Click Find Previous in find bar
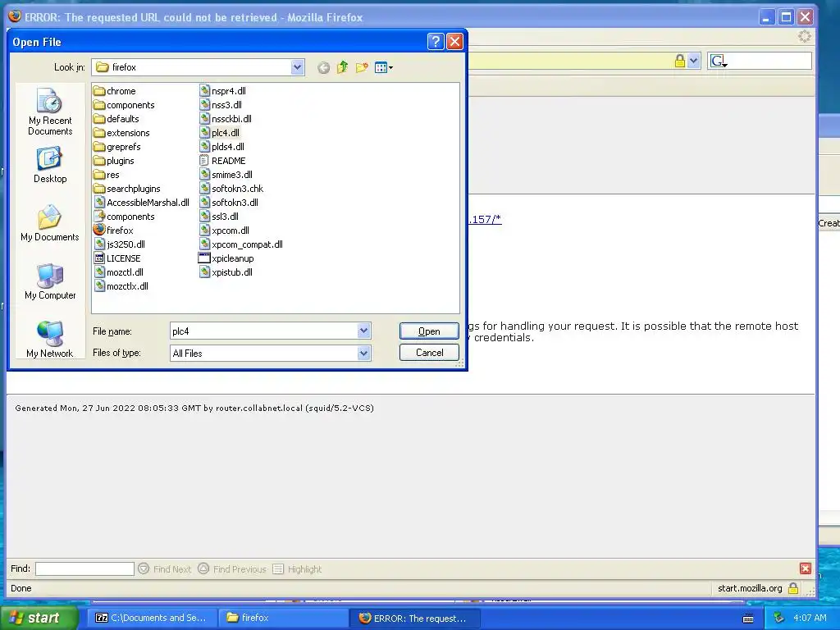 pyautogui.click(x=232, y=569)
